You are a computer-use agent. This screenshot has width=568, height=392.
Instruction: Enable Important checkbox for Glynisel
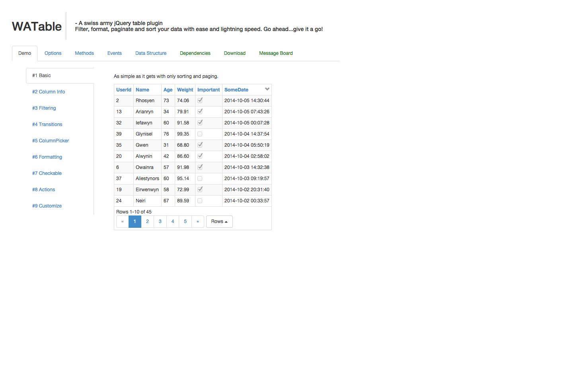pos(200,134)
